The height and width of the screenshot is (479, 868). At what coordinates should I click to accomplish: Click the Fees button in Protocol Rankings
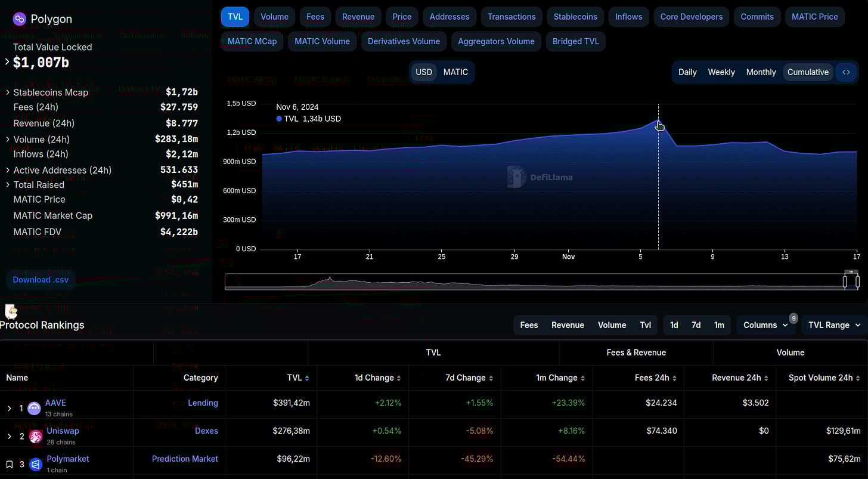pos(529,325)
